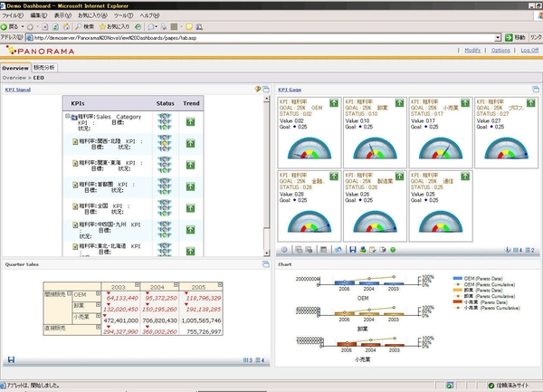Click the OEM KPI gauge dial
This screenshot has height=392, width=543.
point(310,148)
